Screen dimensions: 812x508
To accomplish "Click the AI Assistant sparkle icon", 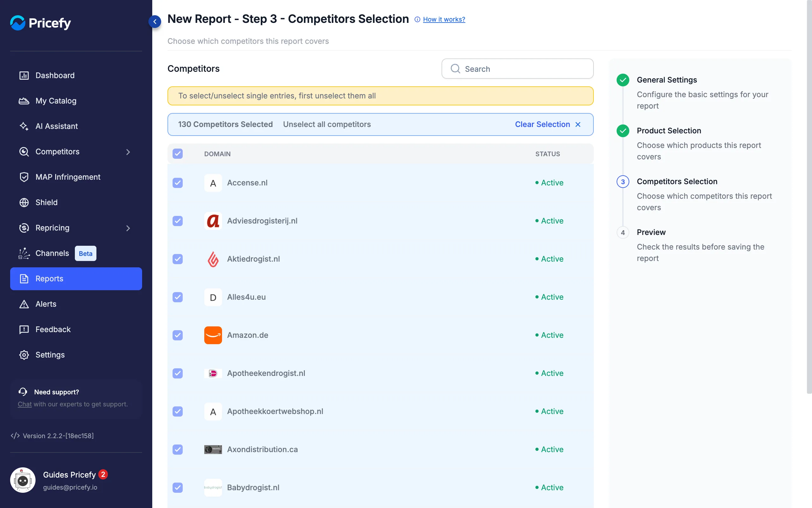I will [x=24, y=126].
